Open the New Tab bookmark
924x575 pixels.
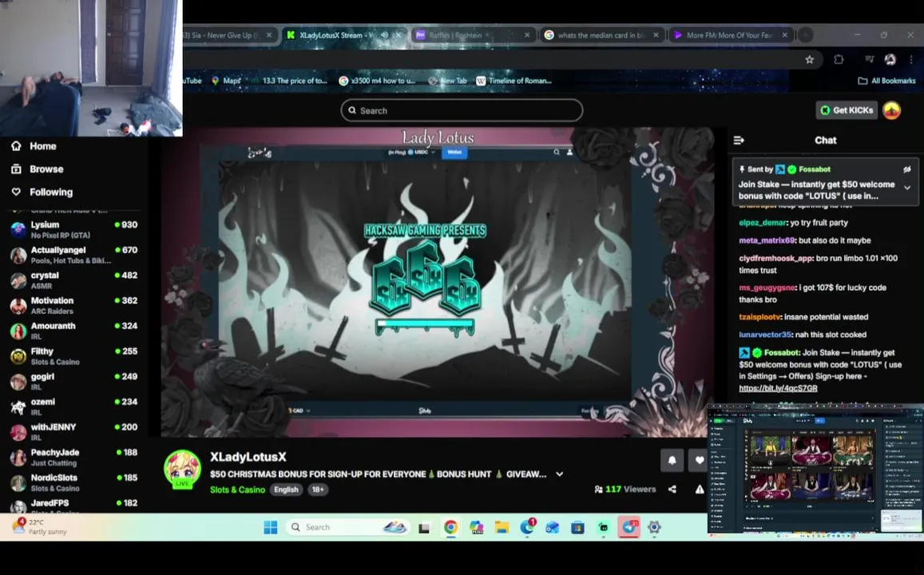tap(447, 81)
